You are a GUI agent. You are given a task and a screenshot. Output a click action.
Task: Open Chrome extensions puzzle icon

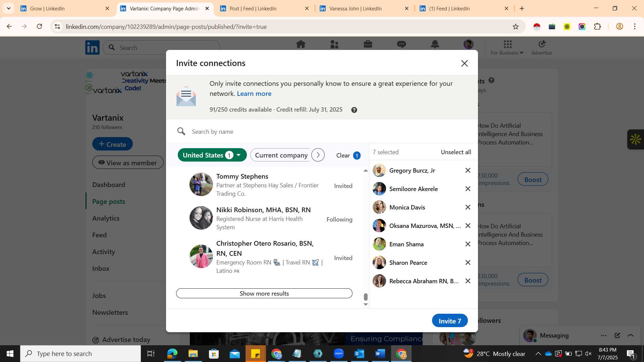(x=597, y=26)
